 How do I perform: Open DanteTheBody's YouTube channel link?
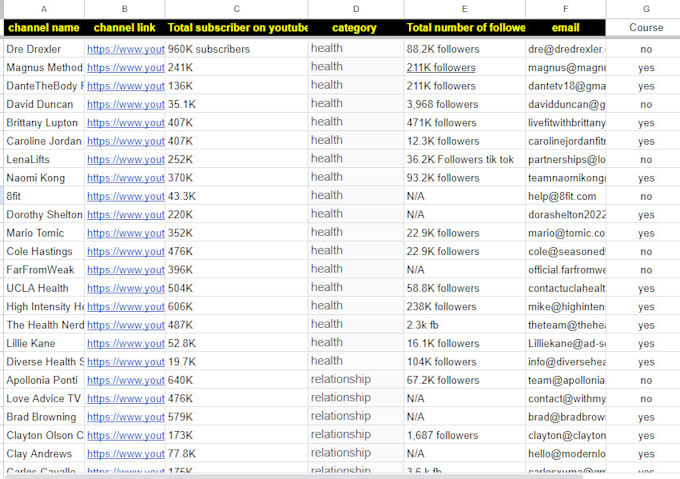point(126,86)
